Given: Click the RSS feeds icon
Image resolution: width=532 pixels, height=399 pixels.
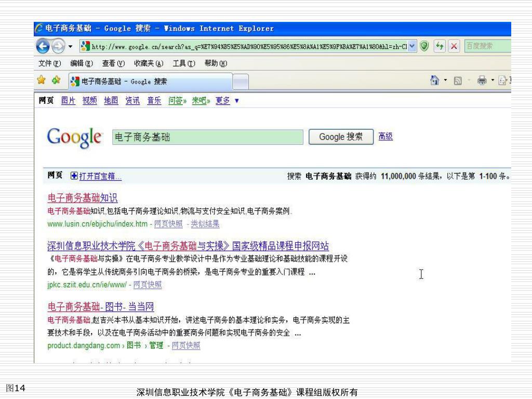Looking at the screenshot, I should click(x=458, y=81).
